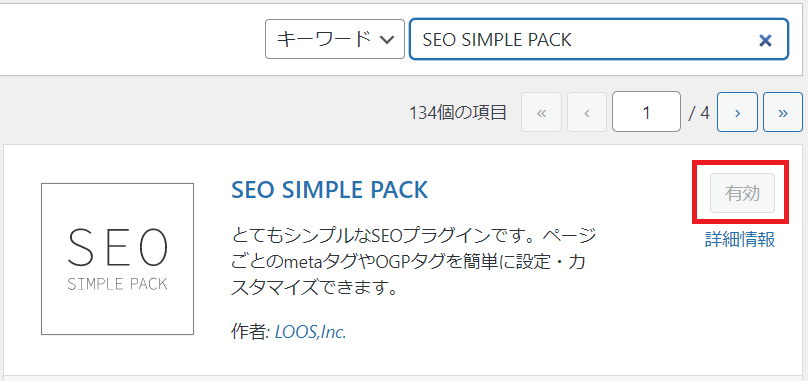Viewport: 808px width, 381px height.
Task: Go to the next results page
Action: point(737,112)
